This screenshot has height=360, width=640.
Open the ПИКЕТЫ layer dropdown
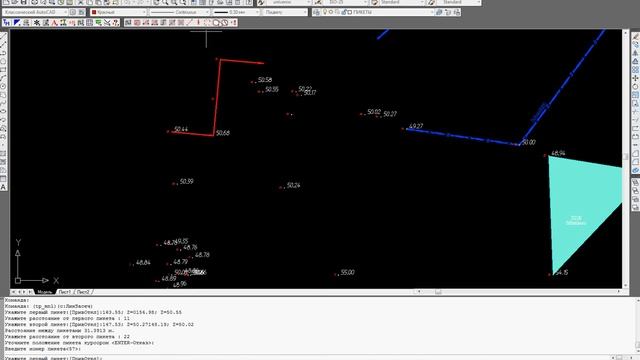pos(378,12)
